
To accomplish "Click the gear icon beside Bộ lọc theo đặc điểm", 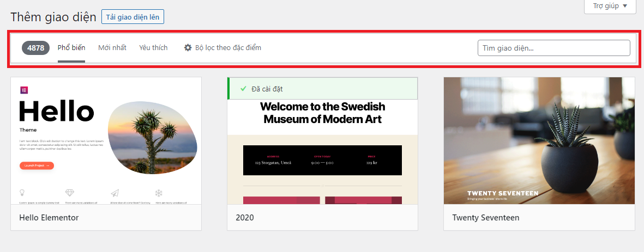I will coord(188,48).
